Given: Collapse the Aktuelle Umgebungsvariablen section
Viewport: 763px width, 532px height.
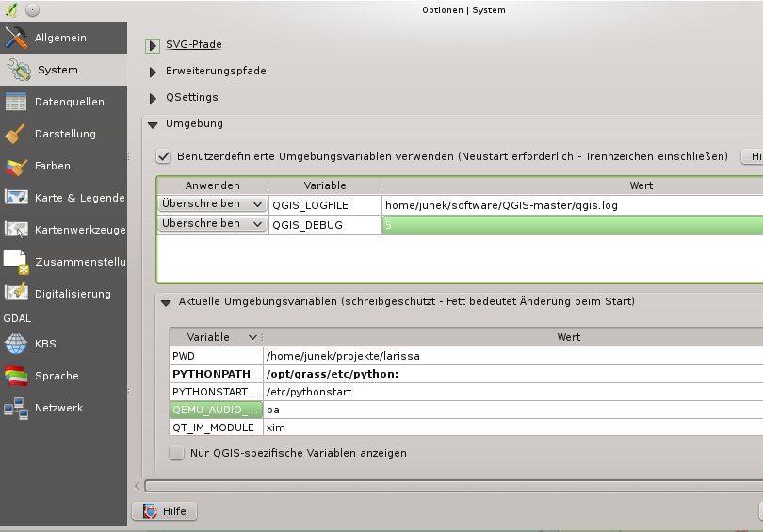Looking at the screenshot, I should click(166, 303).
